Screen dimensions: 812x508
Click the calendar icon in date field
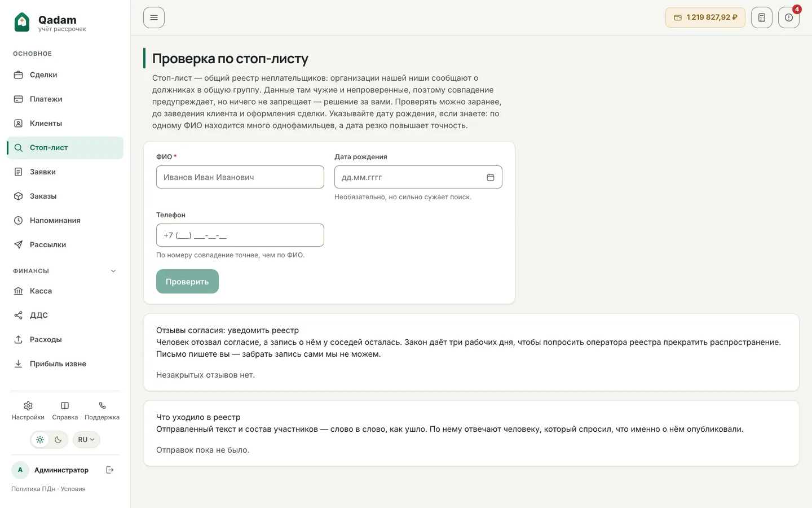[491, 177]
